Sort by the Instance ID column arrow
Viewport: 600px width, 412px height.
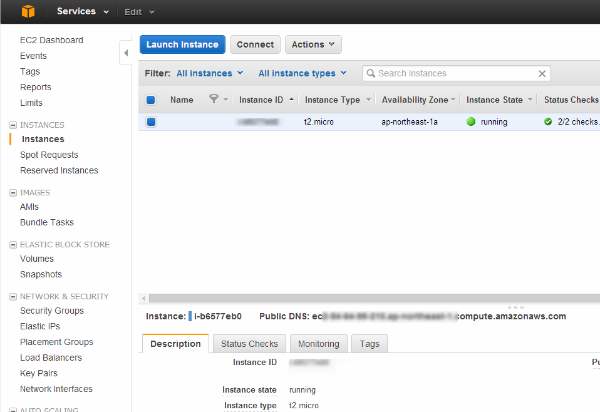[x=292, y=99]
